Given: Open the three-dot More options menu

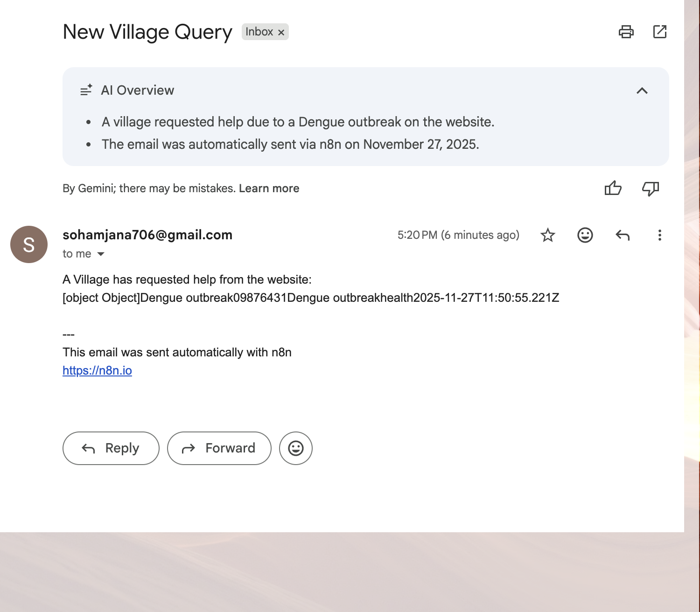Looking at the screenshot, I should pyautogui.click(x=659, y=235).
